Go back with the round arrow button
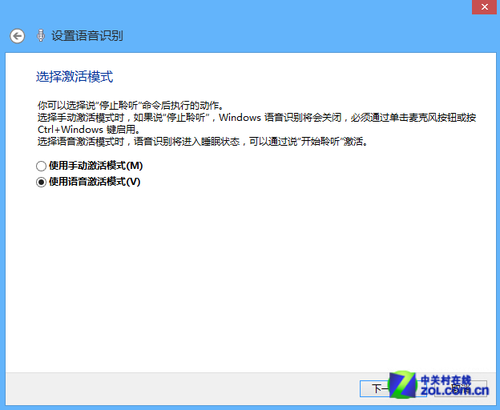The width and height of the screenshot is (500, 410). 17,36
